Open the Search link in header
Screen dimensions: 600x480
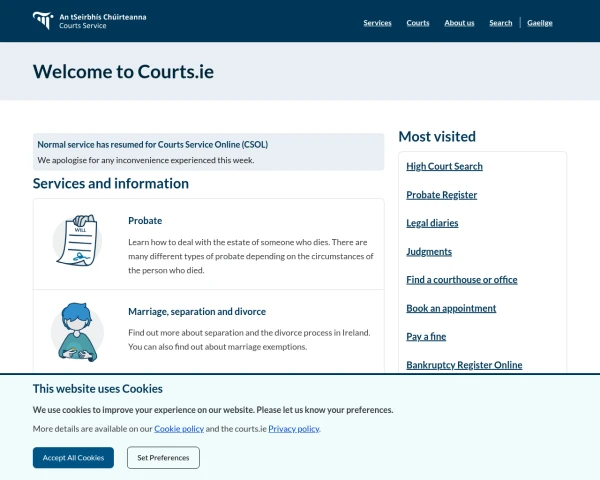(x=501, y=23)
